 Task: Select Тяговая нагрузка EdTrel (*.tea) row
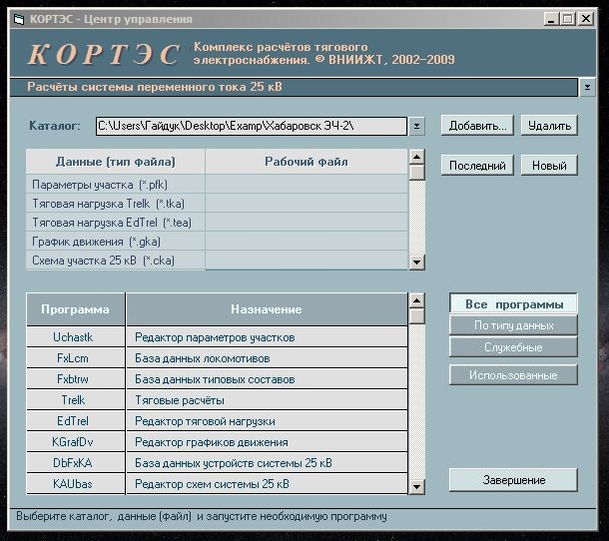(115, 223)
